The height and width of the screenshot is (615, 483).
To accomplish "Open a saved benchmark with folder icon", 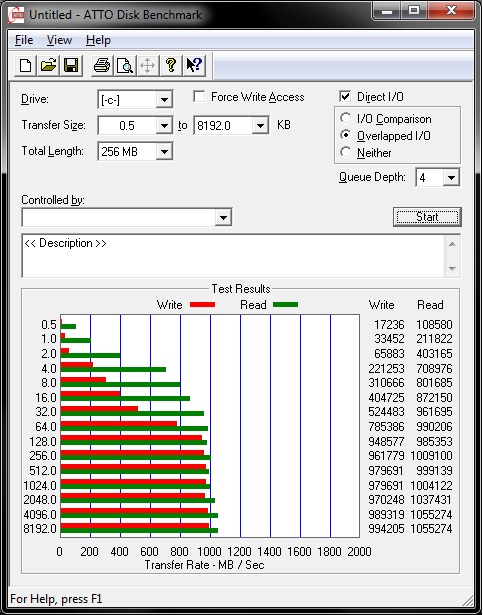I will click(x=48, y=65).
